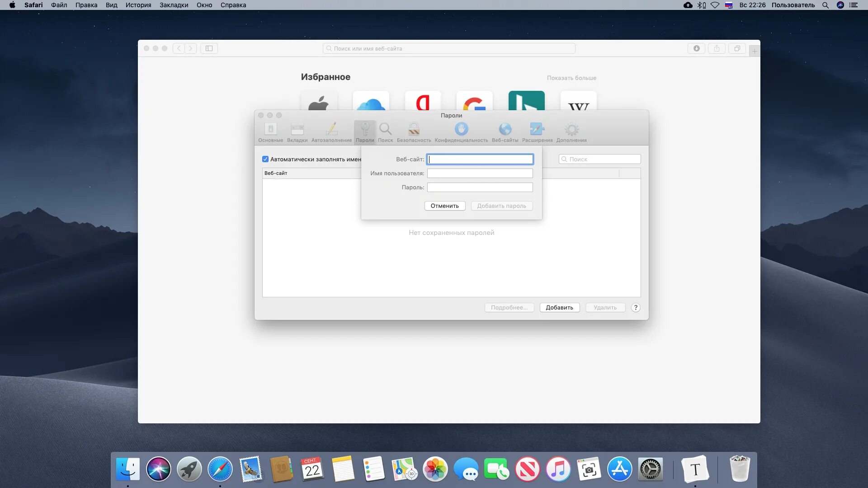Click the Имя пользователя input field

[480, 173]
